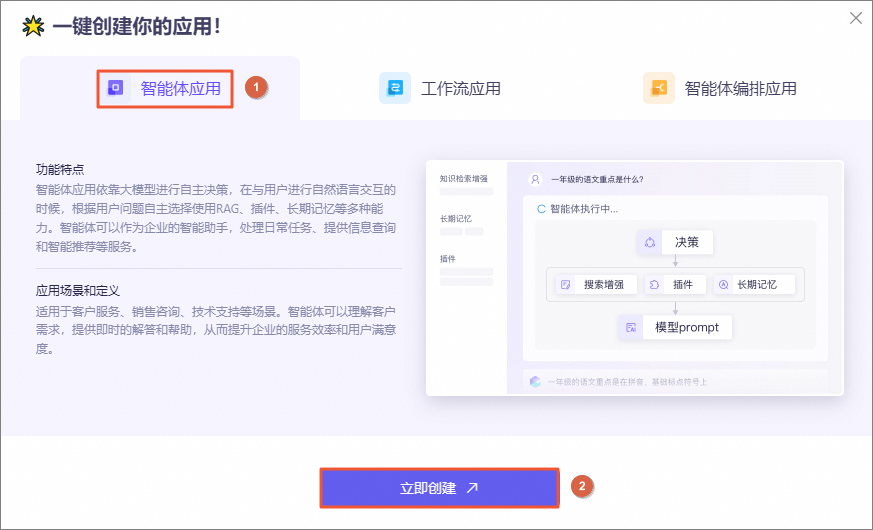Click the 搜索增强 node icon
873x530 pixels.
click(x=566, y=284)
